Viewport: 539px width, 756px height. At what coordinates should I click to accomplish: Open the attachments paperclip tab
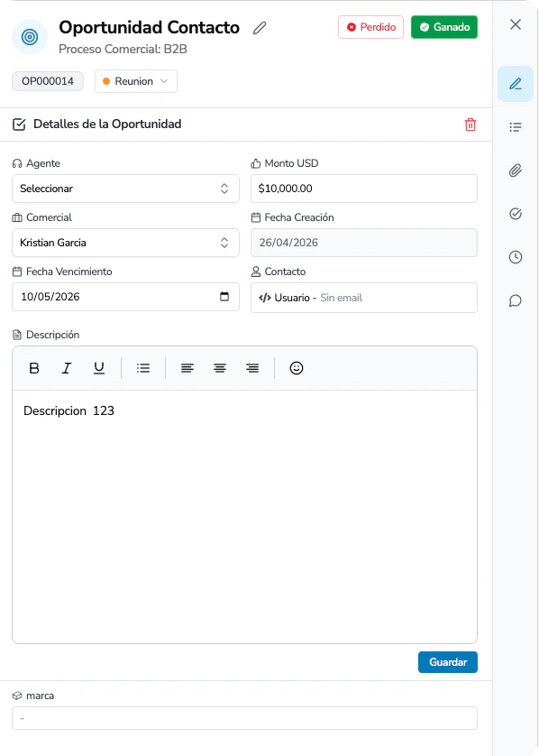[x=516, y=171]
